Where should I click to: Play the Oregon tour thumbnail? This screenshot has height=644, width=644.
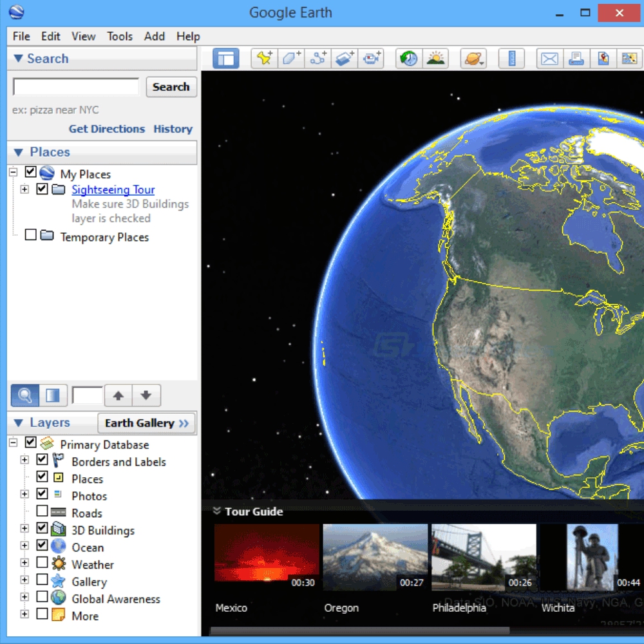[x=375, y=557]
